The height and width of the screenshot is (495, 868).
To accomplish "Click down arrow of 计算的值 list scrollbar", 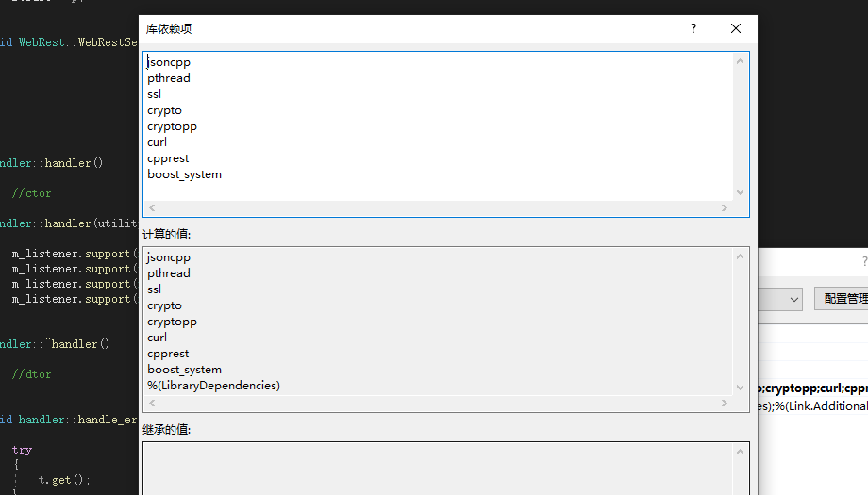I will pyautogui.click(x=740, y=387).
